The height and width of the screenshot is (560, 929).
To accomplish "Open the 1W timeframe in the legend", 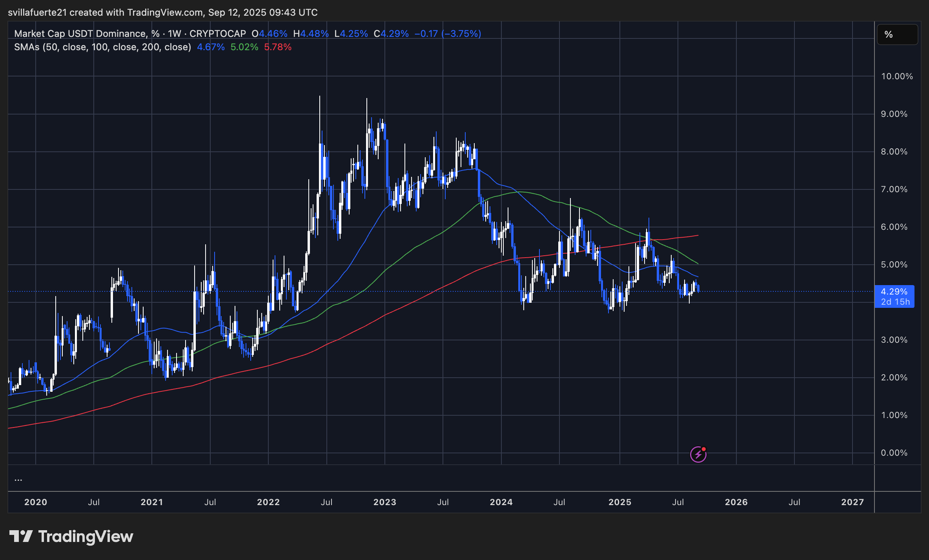I will click(x=173, y=34).
